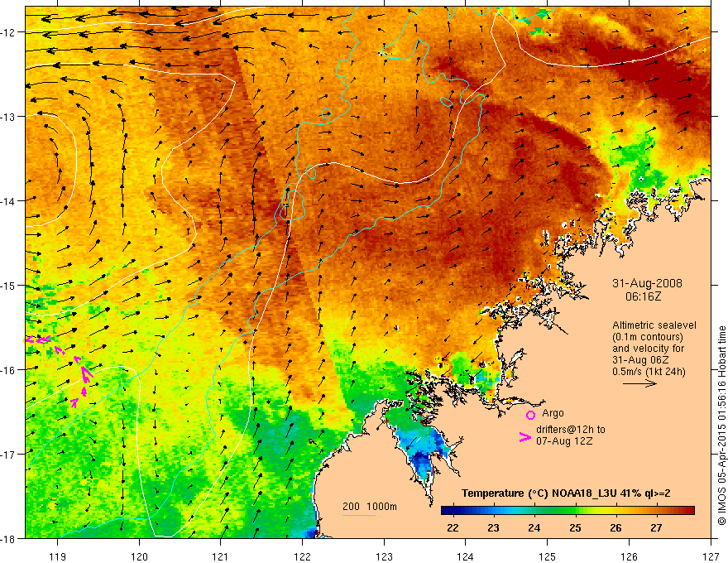Click the temperature color bar at 22 dark blue
Screen dimensions: 728x563
pos(453,511)
